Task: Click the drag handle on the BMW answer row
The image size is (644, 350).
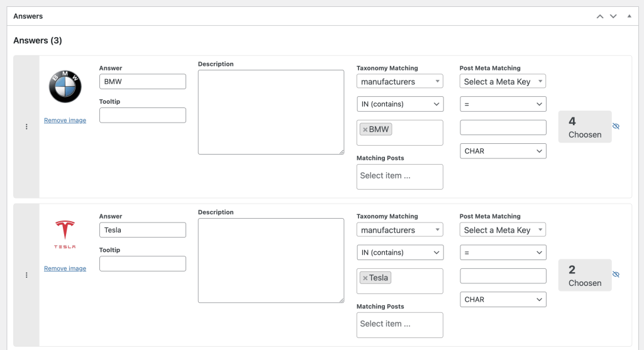Action: click(26, 127)
